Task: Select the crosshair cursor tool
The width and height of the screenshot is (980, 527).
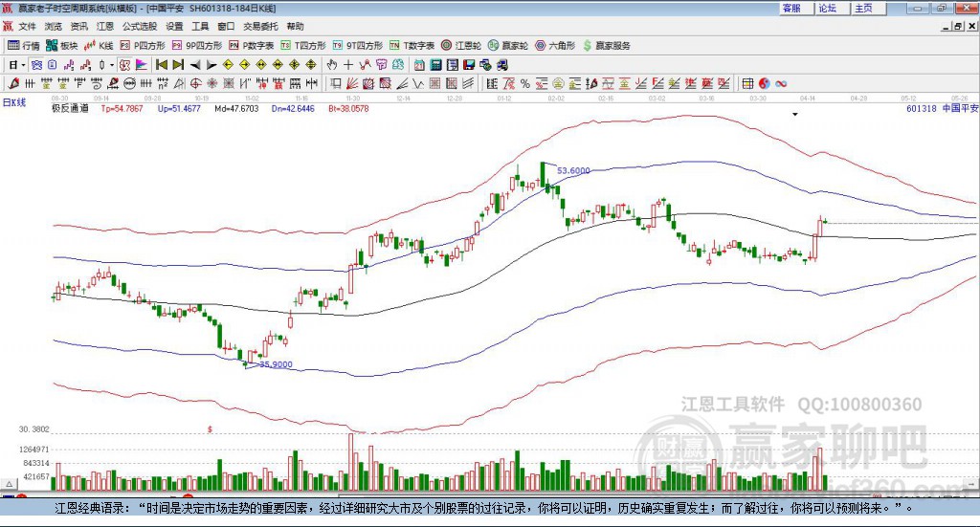Action: 348,65
